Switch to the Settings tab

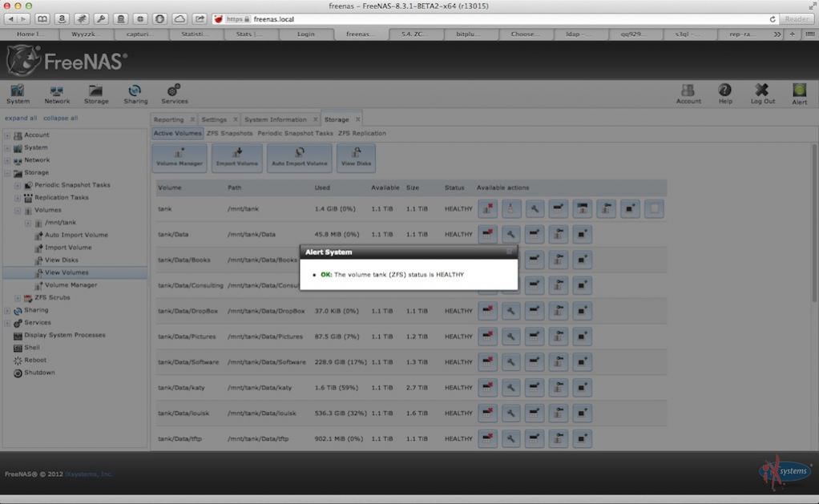tap(214, 119)
